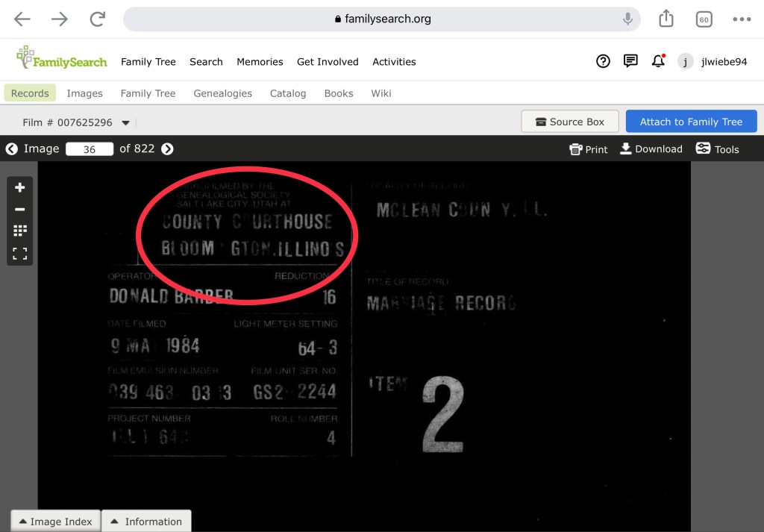Expand the Image Index panel

tap(54, 522)
